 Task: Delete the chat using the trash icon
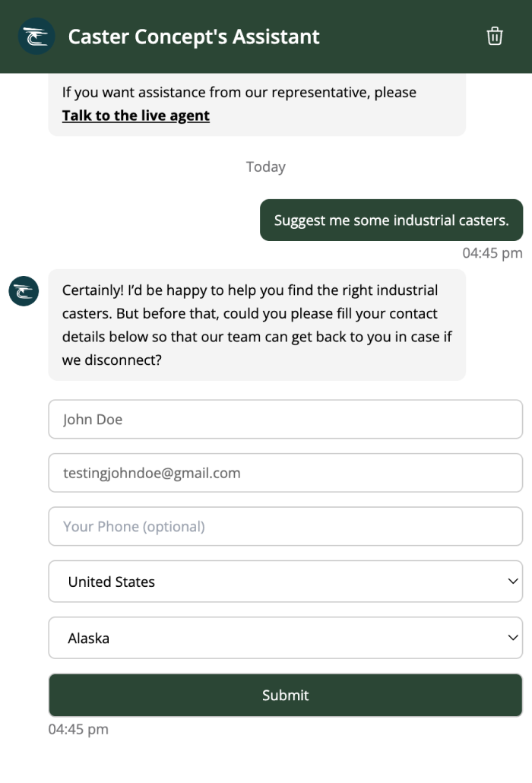click(x=495, y=36)
